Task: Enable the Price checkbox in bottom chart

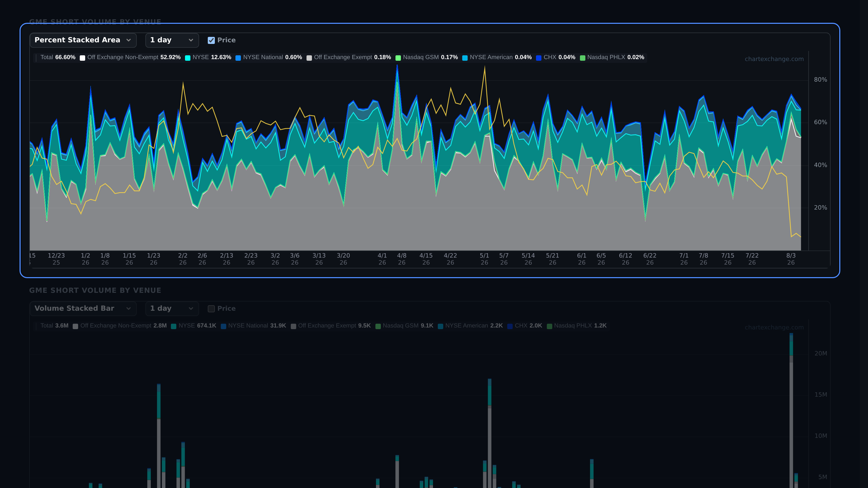Action: point(211,309)
